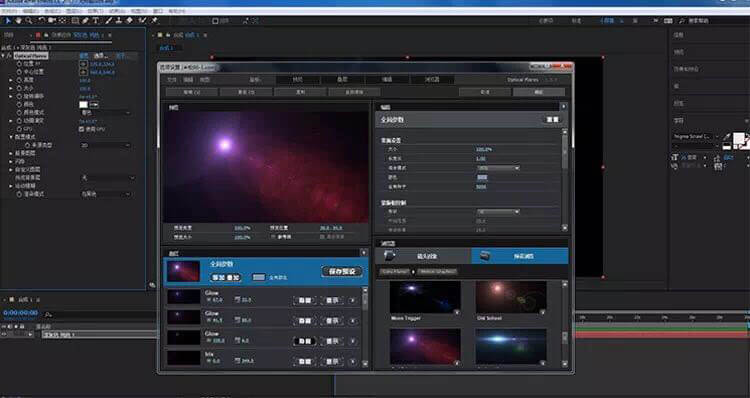Select the Unified Camera tool
750x398 pixels.
(52, 21)
